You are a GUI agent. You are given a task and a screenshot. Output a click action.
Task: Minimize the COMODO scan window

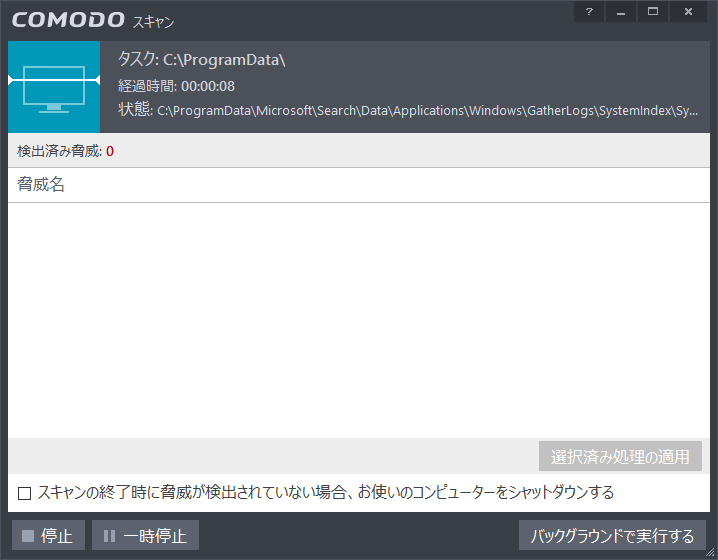pyautogui.click(x=621, y=12)
